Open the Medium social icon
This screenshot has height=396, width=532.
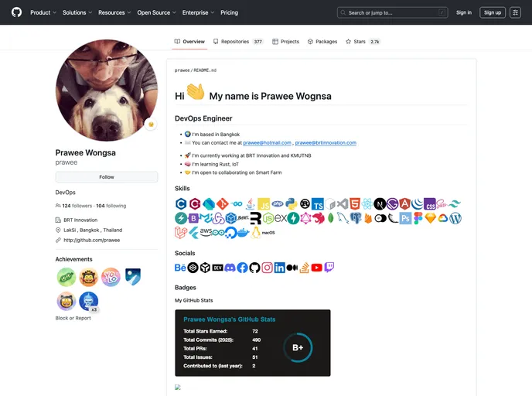[292, 268]
